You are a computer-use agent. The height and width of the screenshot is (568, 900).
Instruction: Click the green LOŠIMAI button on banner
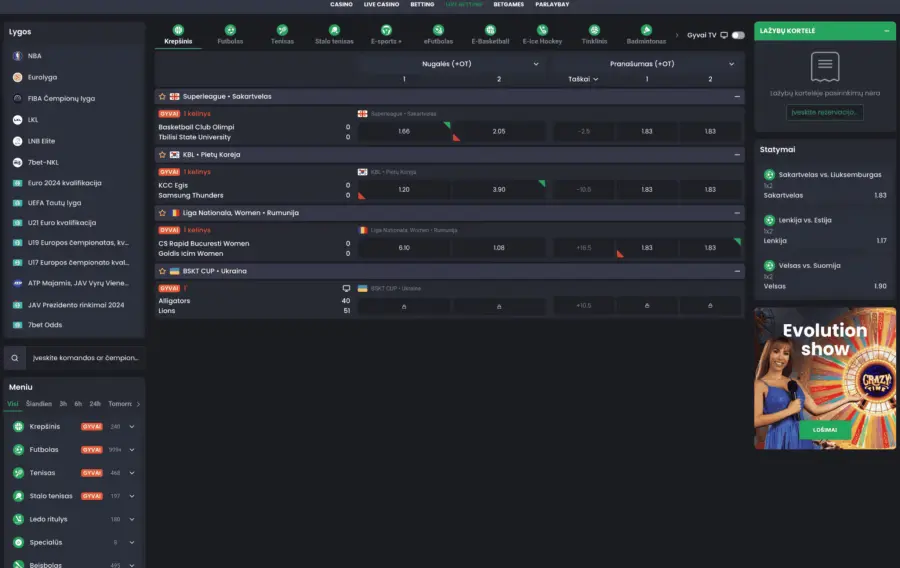pos(825,429)
